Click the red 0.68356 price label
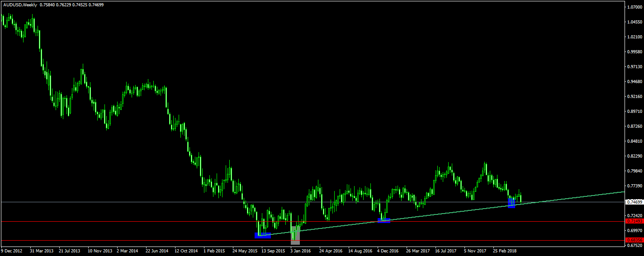The image size is (644, 256). pyautogui.click(x=634, y=240)
